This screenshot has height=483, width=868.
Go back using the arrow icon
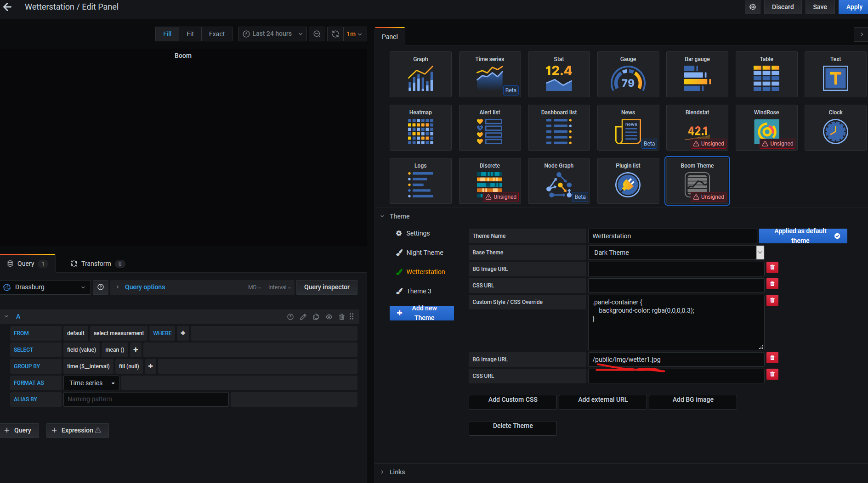pos(7,7)
